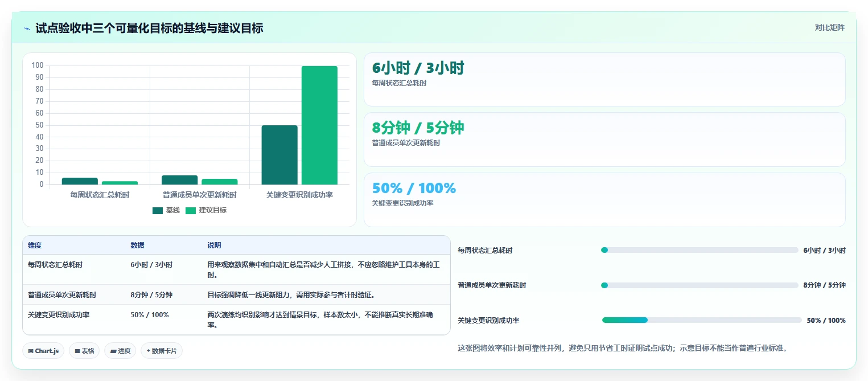Screen dimensions: 868x381
Task: Click the table row label 每周状态汇总耗时
Action: point(55,265)
